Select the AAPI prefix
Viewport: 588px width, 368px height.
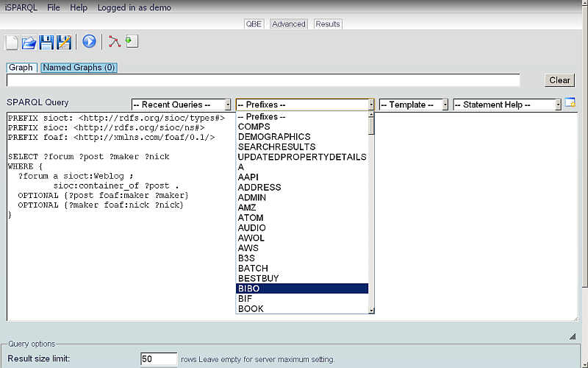point(302,177)
